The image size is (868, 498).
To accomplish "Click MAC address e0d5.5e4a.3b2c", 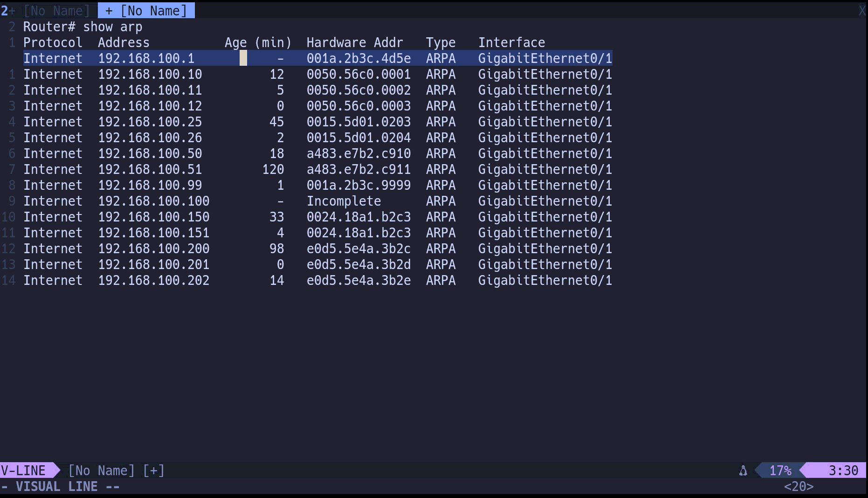I will pos(358,249).
